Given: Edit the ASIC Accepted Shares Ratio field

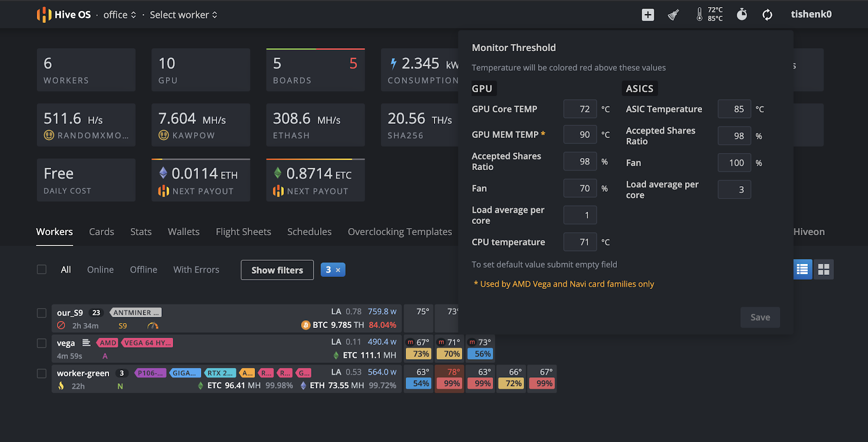Looking at the screenshot, I should (x=735, y=136).
